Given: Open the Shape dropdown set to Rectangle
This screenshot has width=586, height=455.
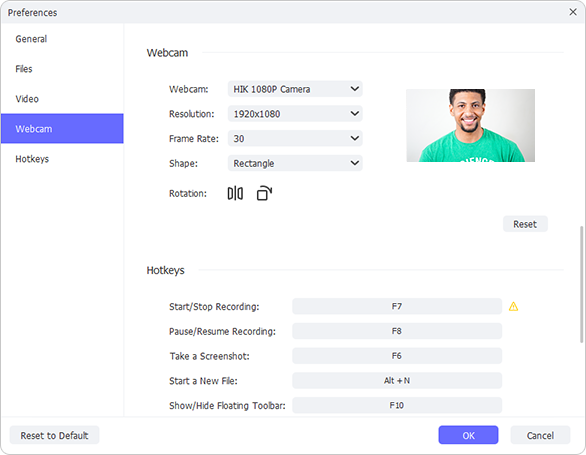Looking at the screenshot, I should tap(295, 163).
